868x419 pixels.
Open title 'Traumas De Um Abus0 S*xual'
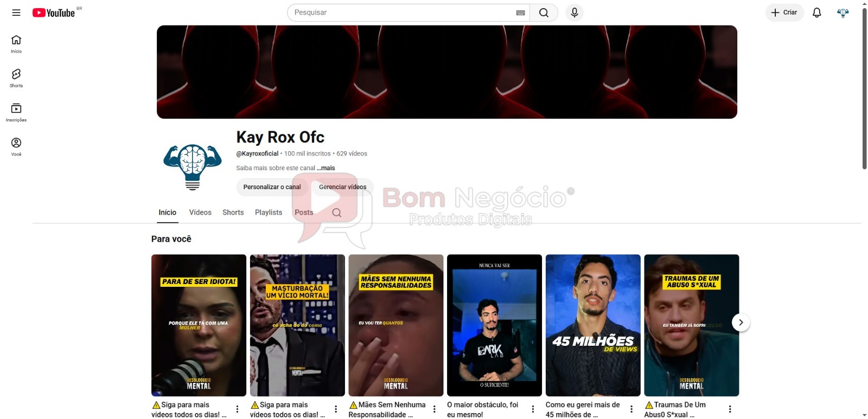[x=675, y=410]
